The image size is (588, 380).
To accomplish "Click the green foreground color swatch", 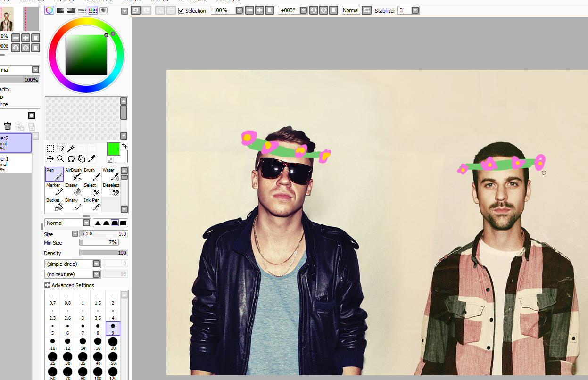I will coord(113,149).
